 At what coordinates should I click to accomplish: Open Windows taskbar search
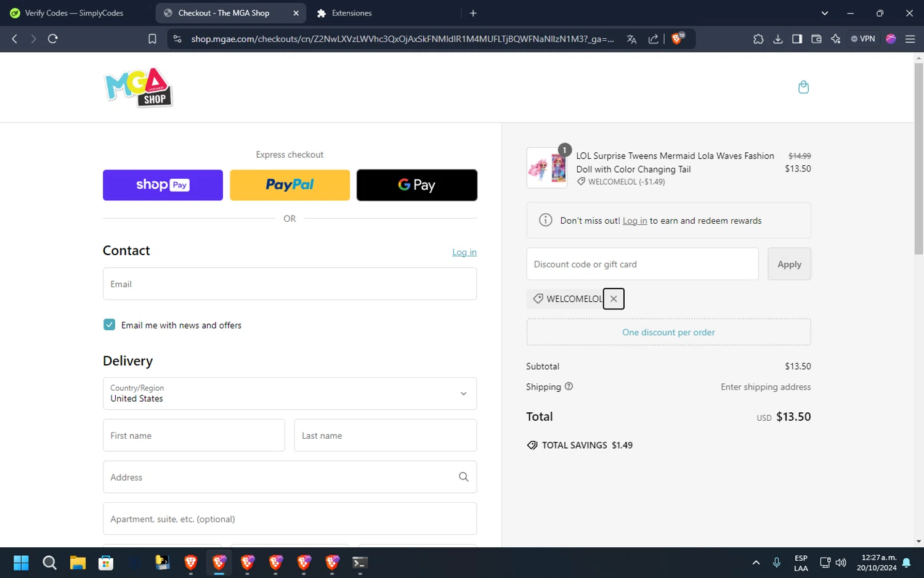[49, 563]
